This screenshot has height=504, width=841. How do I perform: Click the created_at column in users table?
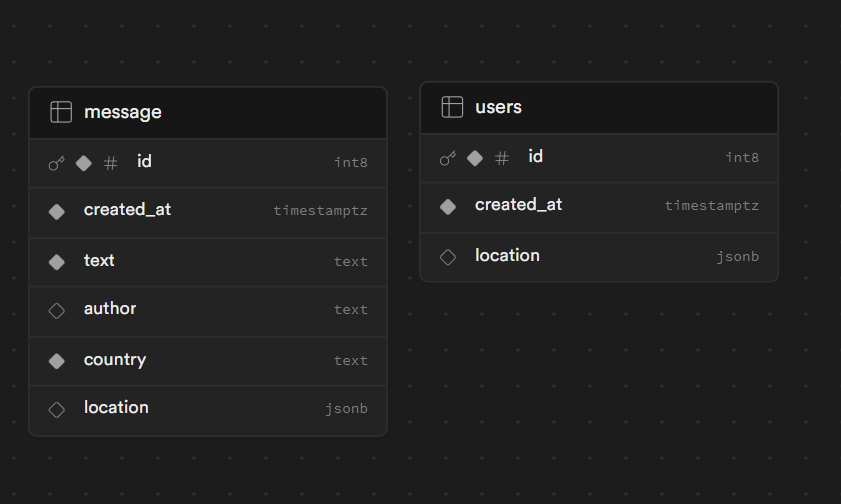[518, 205]
